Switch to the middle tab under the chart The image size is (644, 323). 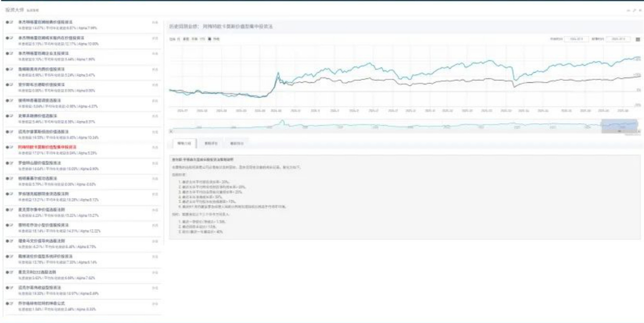(211, 144)
